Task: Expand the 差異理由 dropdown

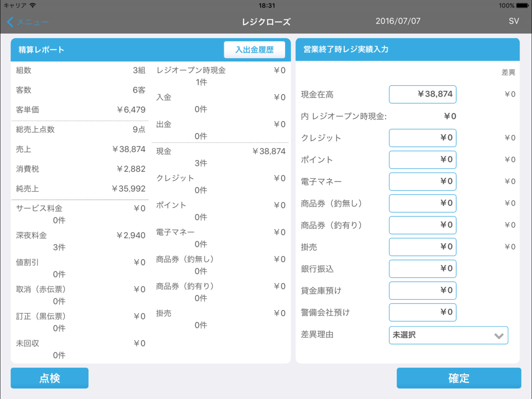Action: click(x=448, y=335)
